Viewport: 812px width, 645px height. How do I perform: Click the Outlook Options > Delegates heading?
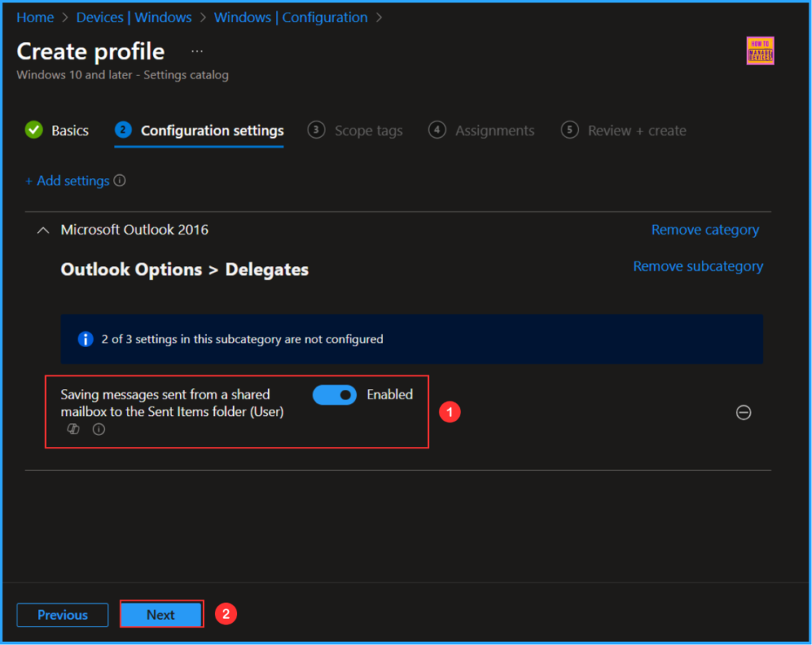[x=185, y=269]
